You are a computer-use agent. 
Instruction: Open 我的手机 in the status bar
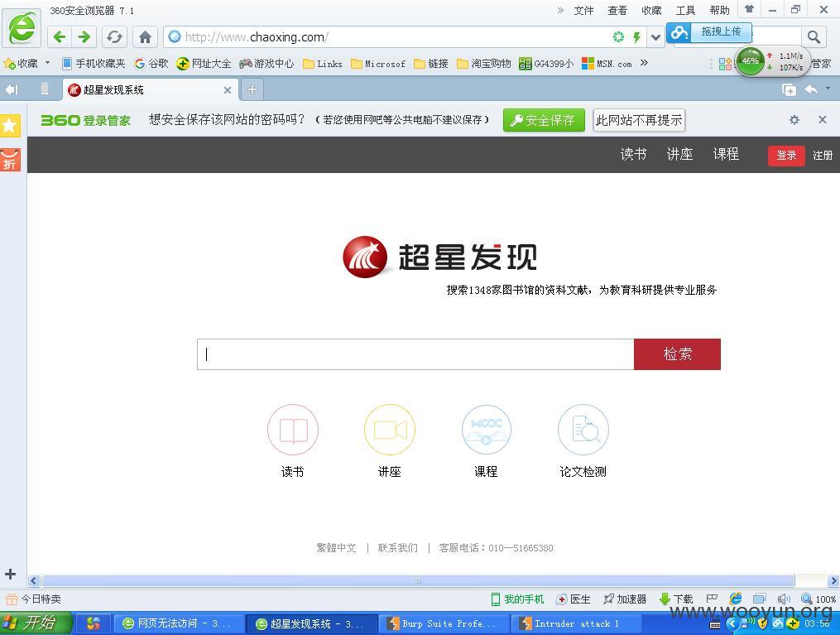[x=517, y=599]
